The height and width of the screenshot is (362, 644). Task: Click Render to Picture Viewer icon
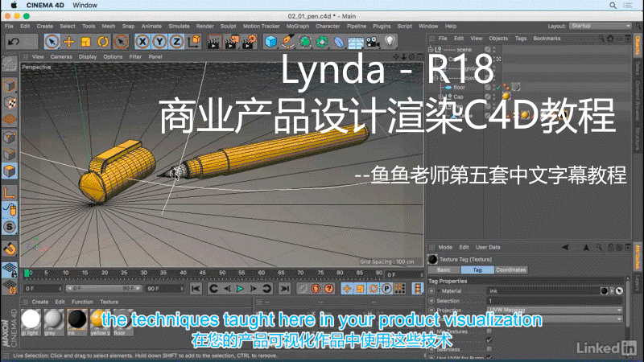(x=231, y=42)
